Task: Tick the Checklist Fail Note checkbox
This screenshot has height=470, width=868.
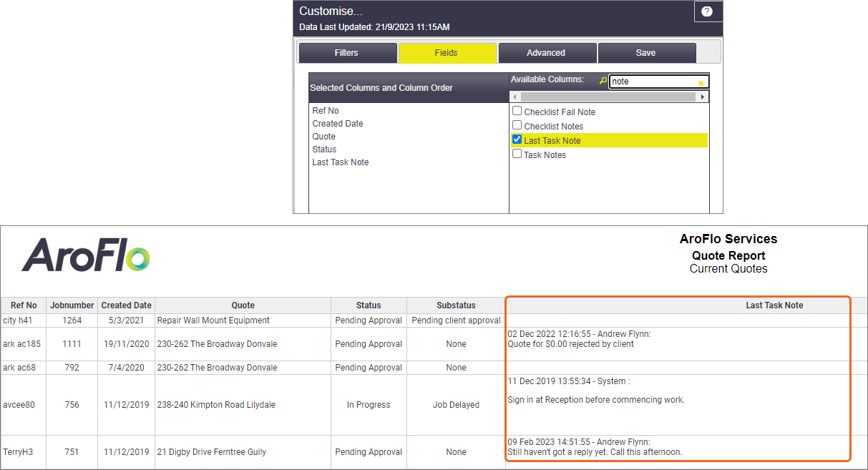Action: pos(517,111)
